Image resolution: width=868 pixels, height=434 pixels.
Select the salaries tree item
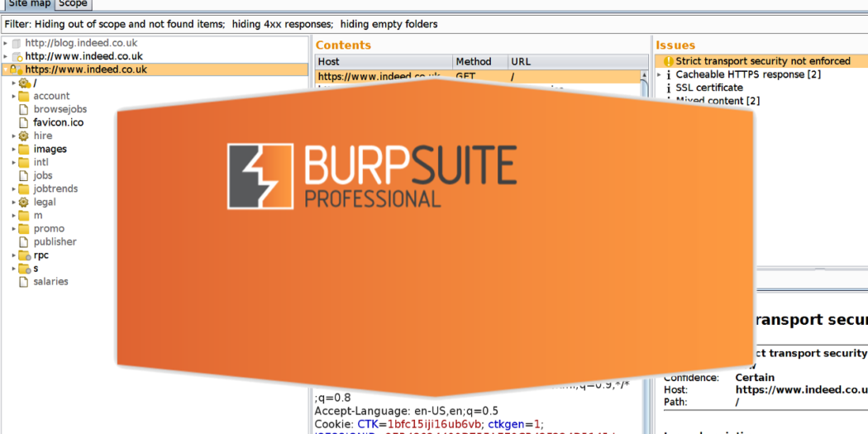(51, 282)
